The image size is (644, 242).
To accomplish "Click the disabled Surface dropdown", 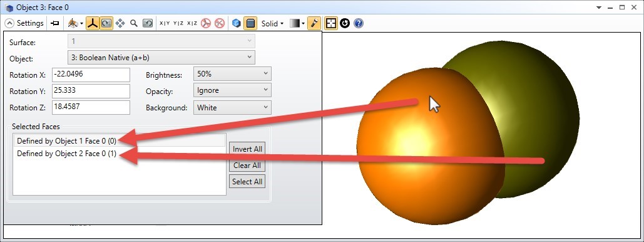I will coord(161,41).
